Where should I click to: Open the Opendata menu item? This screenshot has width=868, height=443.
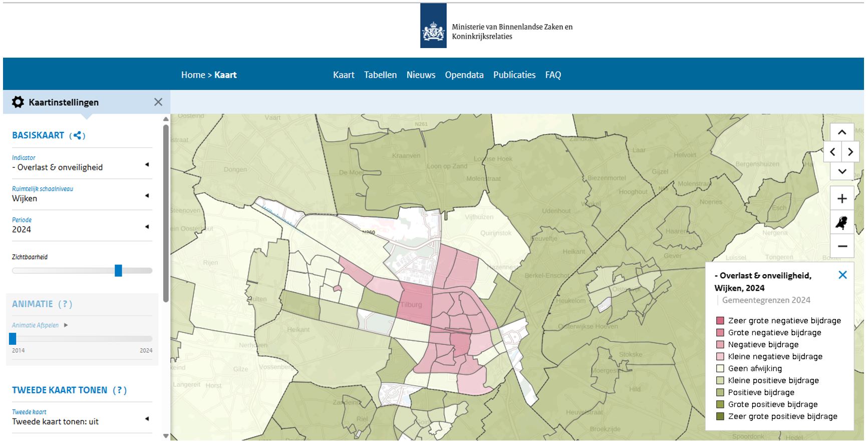(464, 75)
